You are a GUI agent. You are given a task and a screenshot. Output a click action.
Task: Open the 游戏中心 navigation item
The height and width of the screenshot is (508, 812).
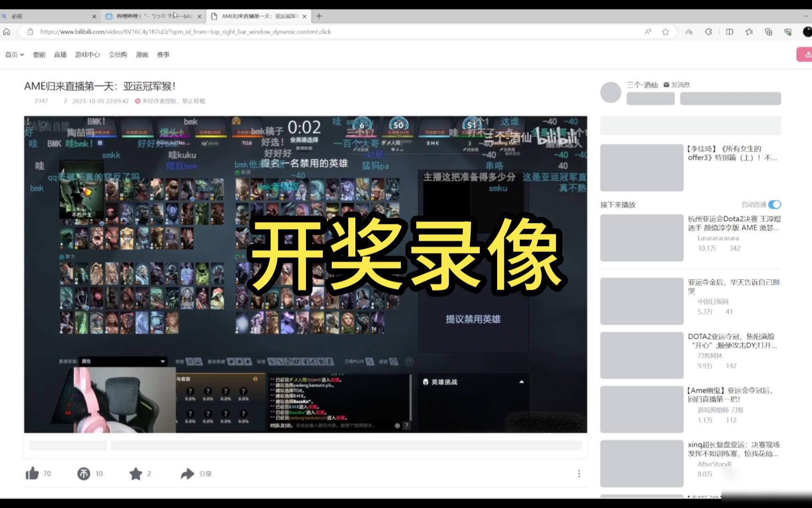tap(87, 55)
